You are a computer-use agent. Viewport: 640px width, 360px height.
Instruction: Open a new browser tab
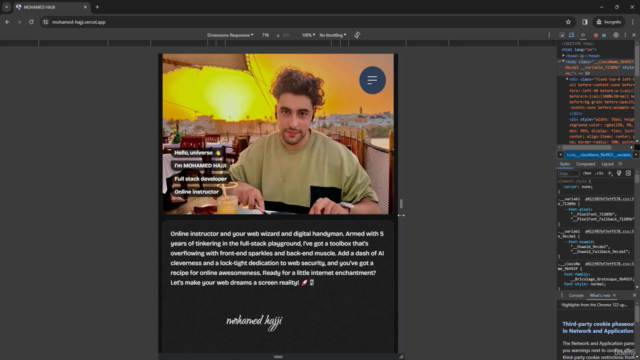click(97, 7)
